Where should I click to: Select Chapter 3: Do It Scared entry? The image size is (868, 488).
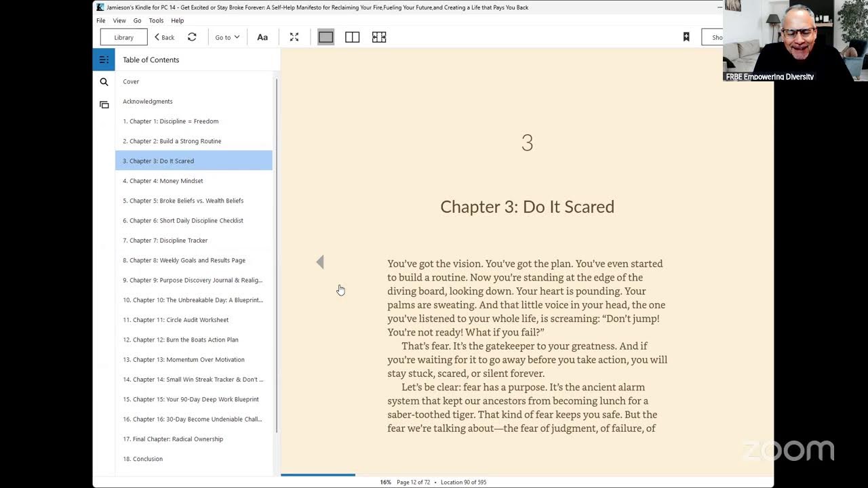click(x=193, y=161)
